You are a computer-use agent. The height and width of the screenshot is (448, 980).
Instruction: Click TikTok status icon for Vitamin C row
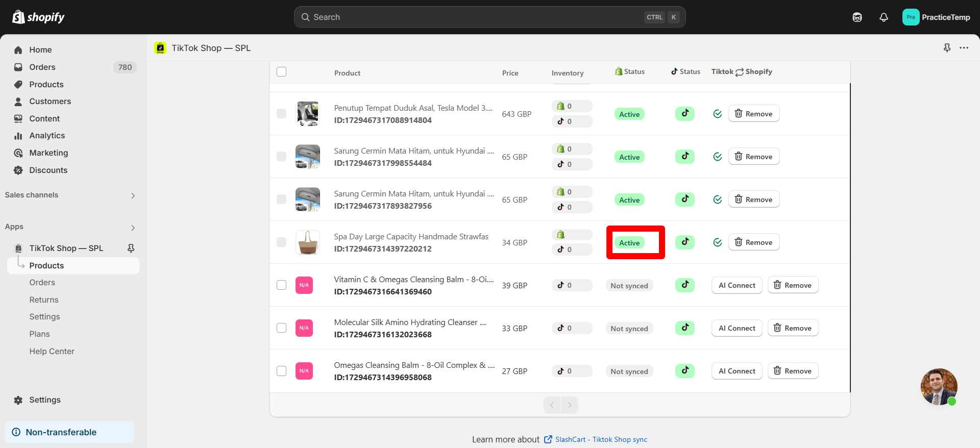point(685,285)
